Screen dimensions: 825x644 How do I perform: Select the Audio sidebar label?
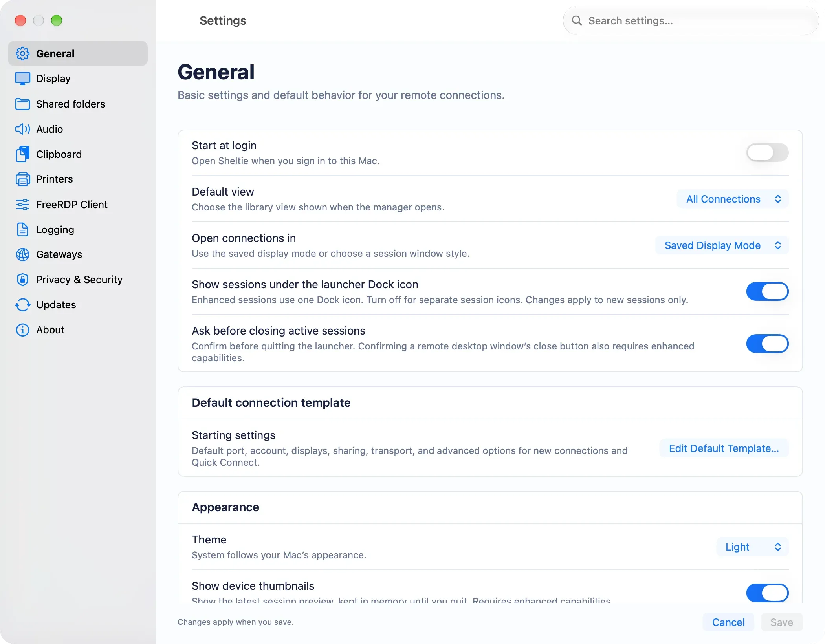(49, 129)
